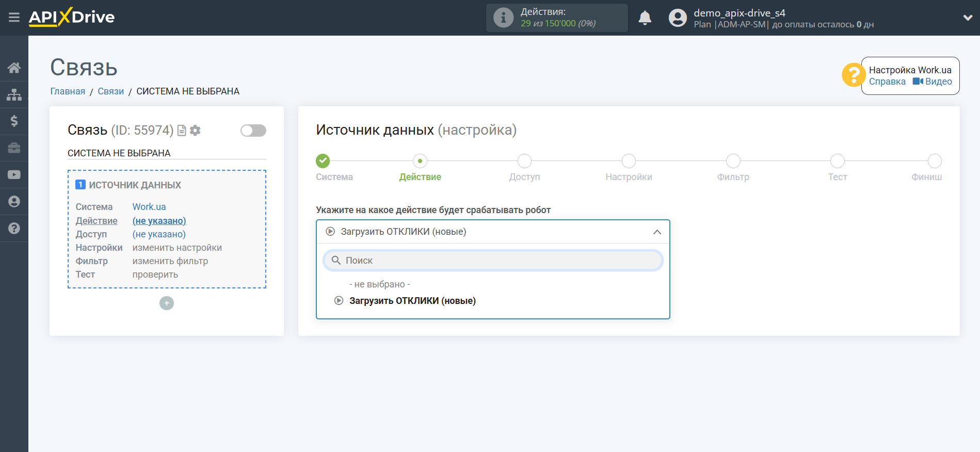Image resolution: width=980 pixels, height=452 pixels.
Task: Click the notification bell icon
Action: [x=645, y=18]
